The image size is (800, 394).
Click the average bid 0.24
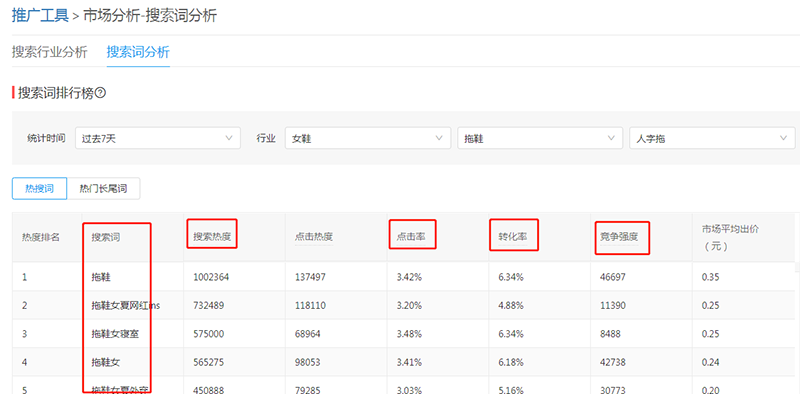click(711, 362)
